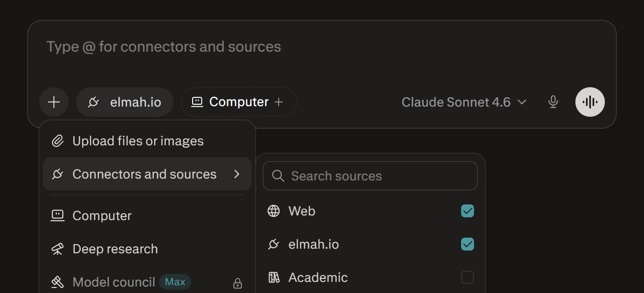The image size is (644, 293).
Task: Open the Claude Sonnet 4.6 model dropdown
Action: point(463,102)
